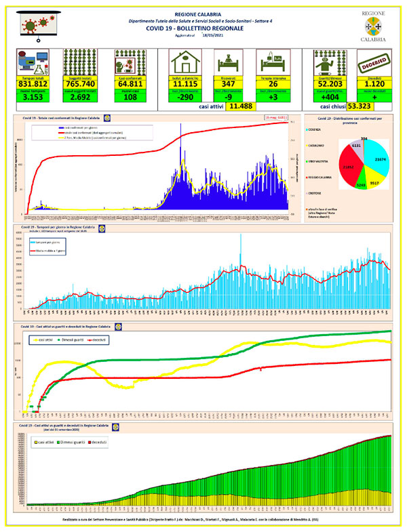
Task: Click the DECEASED stamp icon
Action: click(x=374, y=63)
